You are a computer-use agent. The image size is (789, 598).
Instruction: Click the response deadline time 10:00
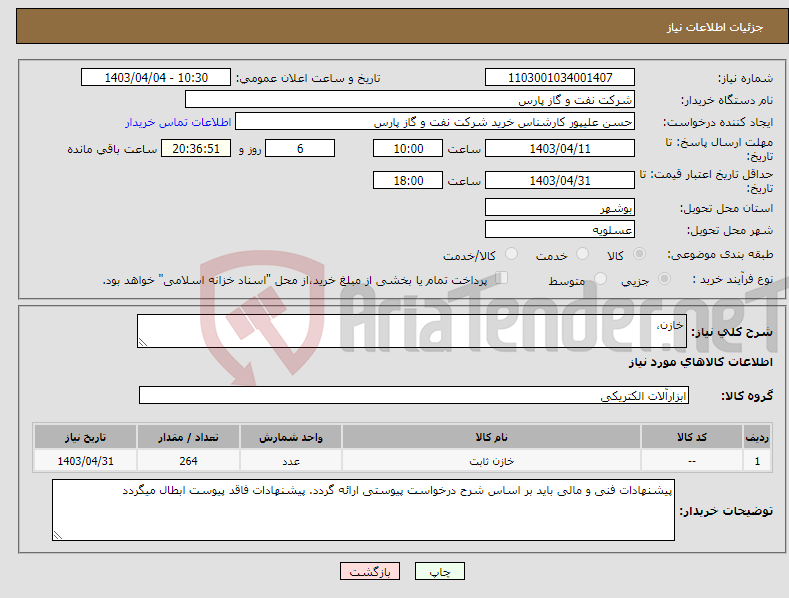(408, 148)
